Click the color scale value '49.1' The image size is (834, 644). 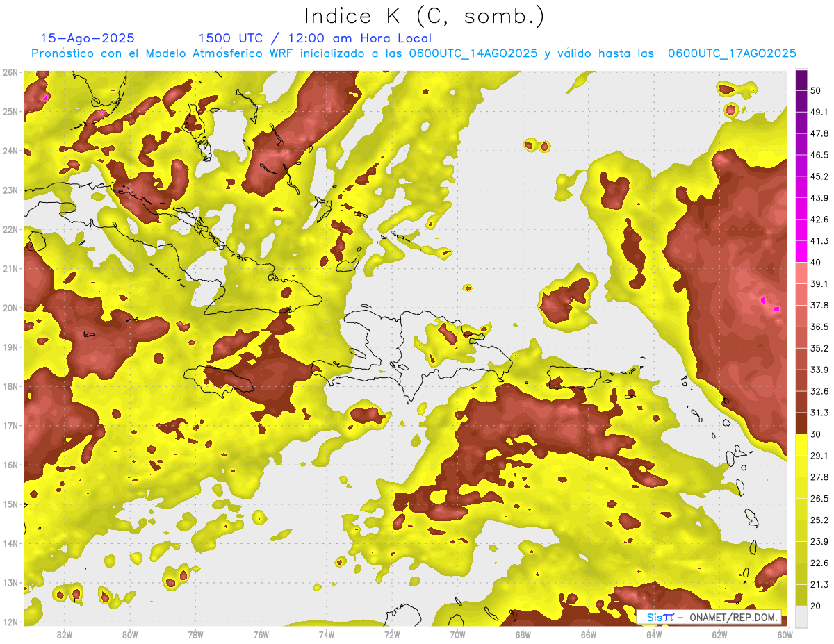pos(819,112)
